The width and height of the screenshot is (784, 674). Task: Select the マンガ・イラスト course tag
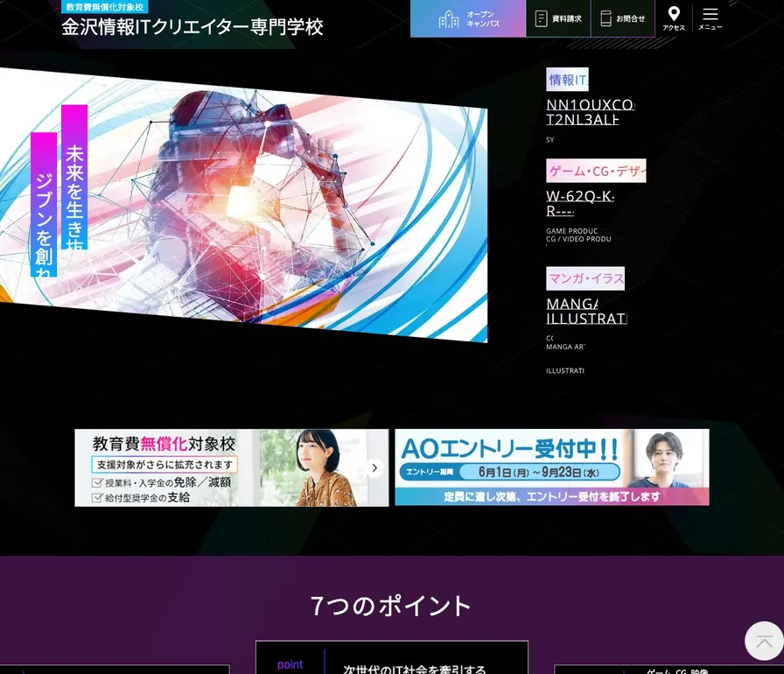[585, 278]
